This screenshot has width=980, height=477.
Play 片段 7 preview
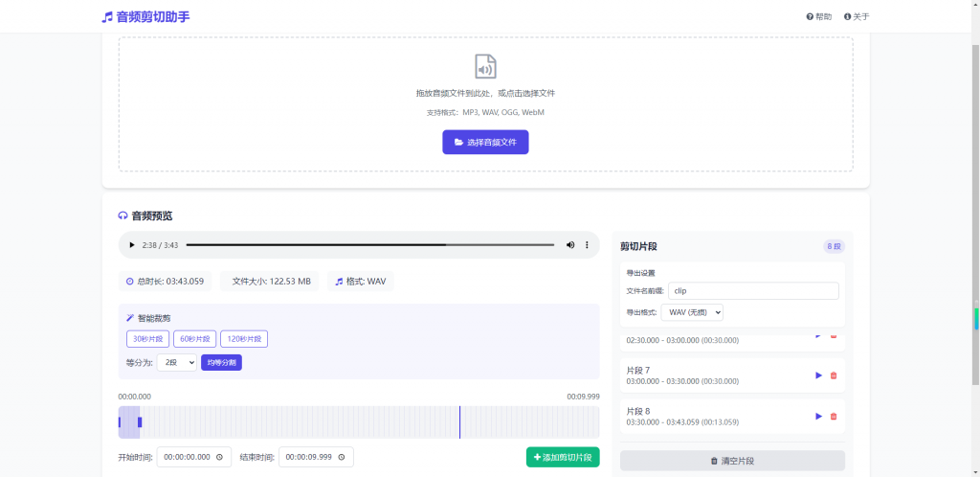click(819, 375)
